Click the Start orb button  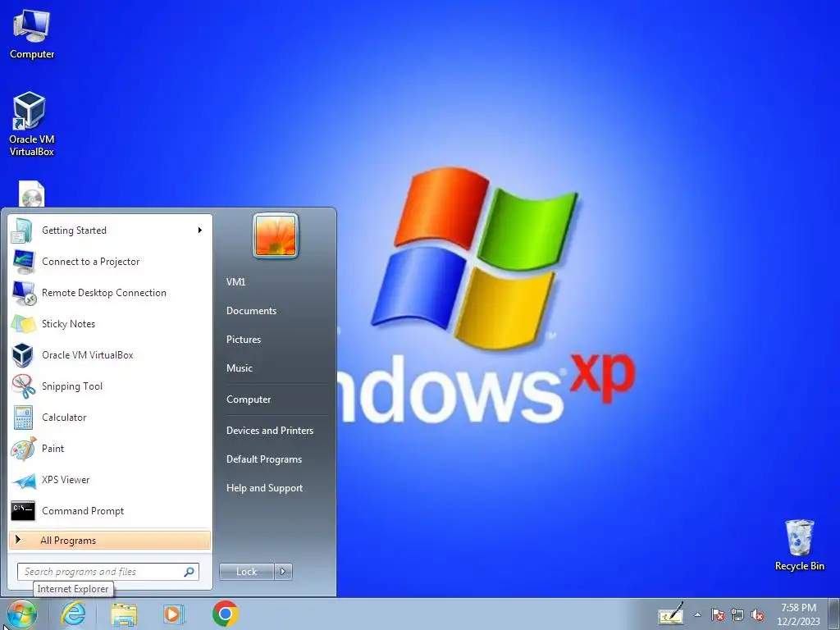pos(21,614)
